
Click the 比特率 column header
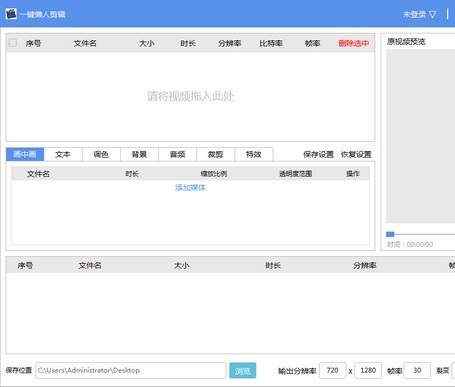[x=271, y=43]
